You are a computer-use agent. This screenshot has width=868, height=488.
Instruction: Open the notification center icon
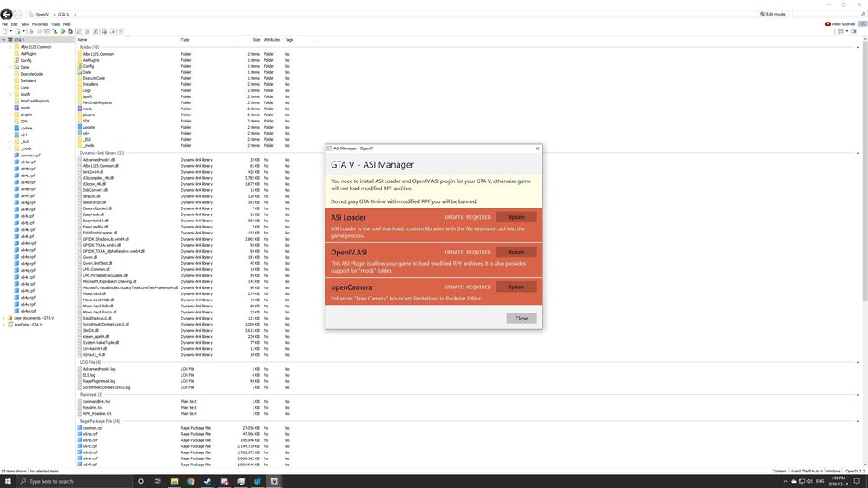(x=857, y=481)
